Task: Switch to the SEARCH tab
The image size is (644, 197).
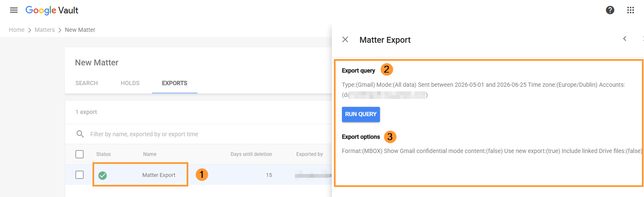Action: tap(87, 83)
